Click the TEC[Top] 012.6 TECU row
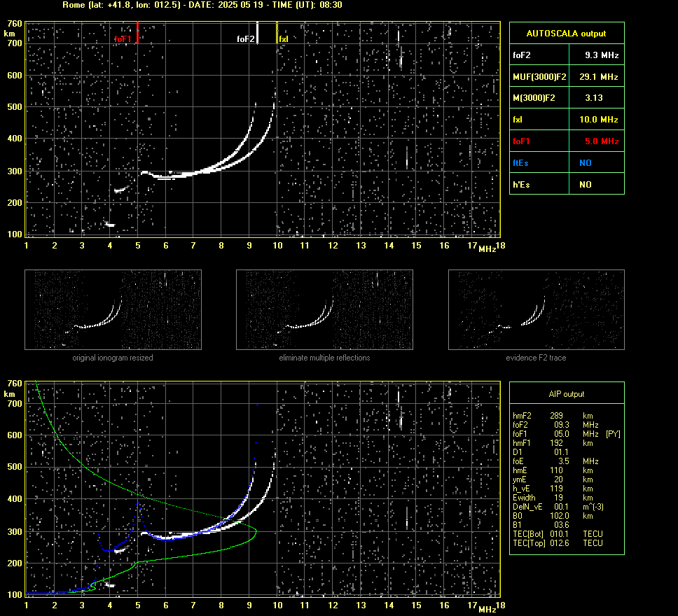The width and height of the screenshot is (678, 616). point(558,543)
